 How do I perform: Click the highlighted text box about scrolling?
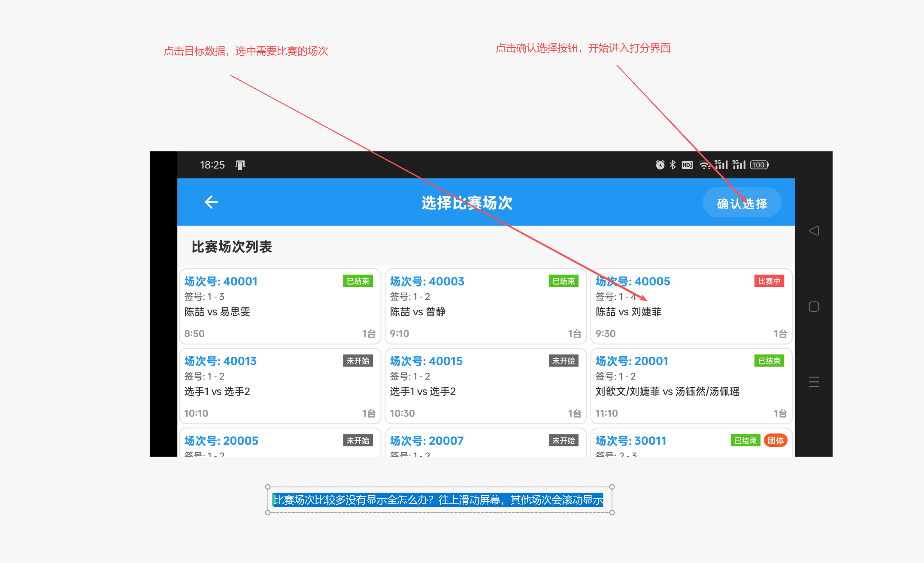click(x=439, y=500)
